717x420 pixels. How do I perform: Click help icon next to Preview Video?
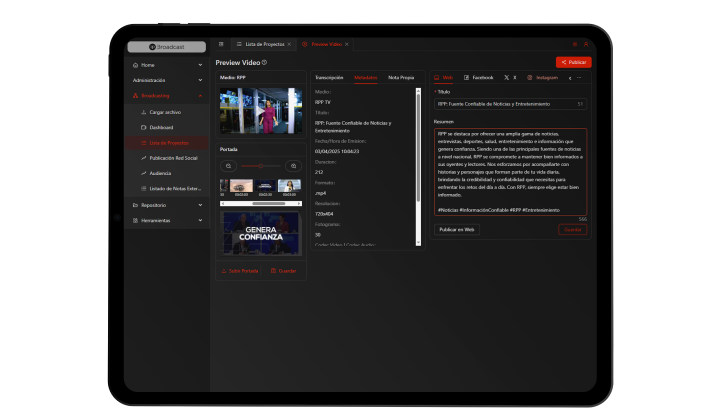click(264, 62)
